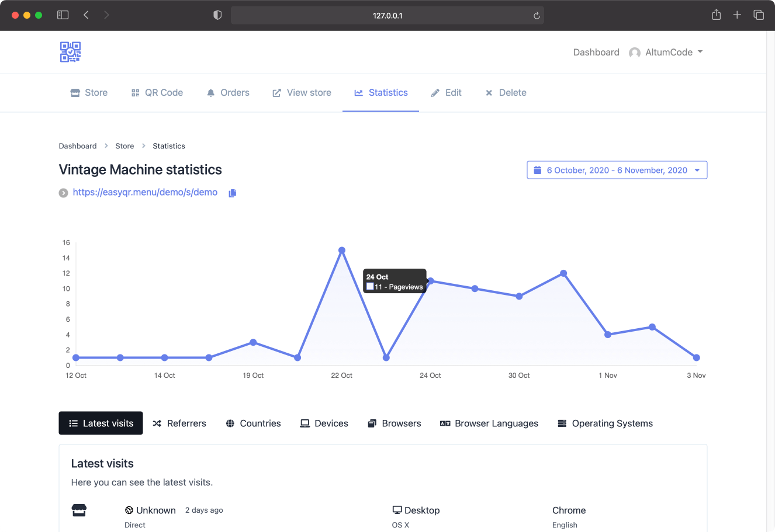Toggle the Safari sidebar
Screen dimensions: 775x532
tap(63, 15)
